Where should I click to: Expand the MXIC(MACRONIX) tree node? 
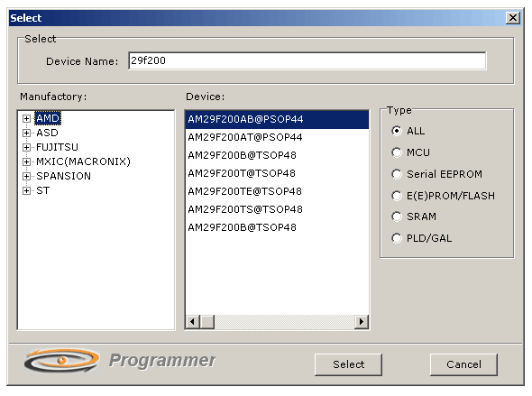[x=26, y=161]
